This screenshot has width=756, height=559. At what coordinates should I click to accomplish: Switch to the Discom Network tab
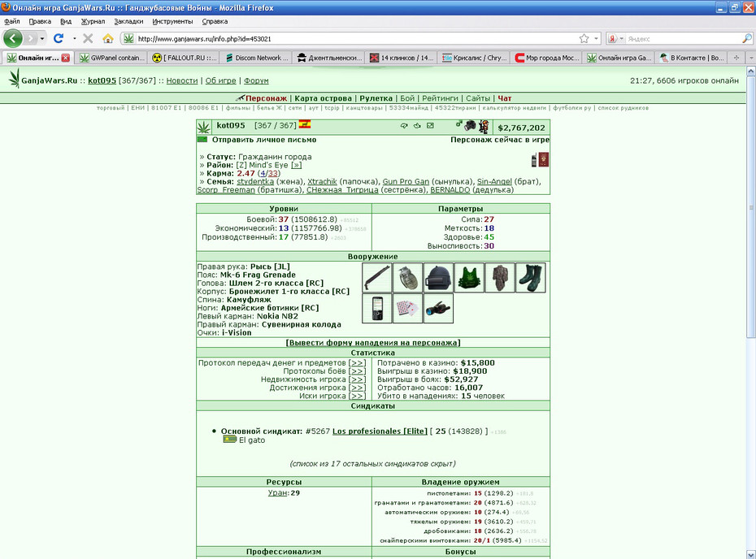point(257,58)
